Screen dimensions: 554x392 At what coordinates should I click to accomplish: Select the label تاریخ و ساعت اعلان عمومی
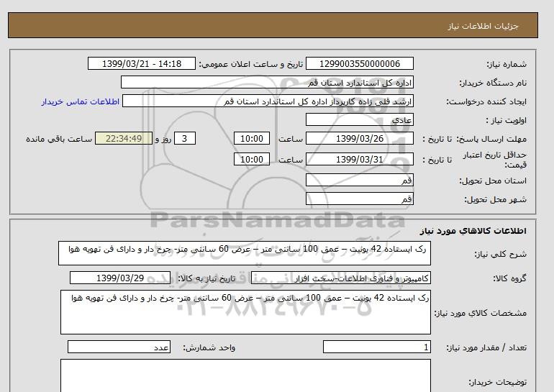click(x=251, y=64)
